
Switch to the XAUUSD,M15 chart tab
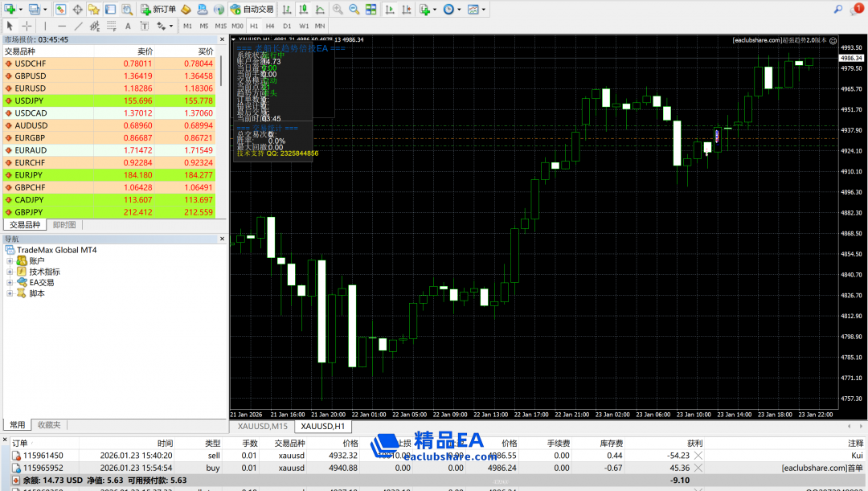(262, 426)
